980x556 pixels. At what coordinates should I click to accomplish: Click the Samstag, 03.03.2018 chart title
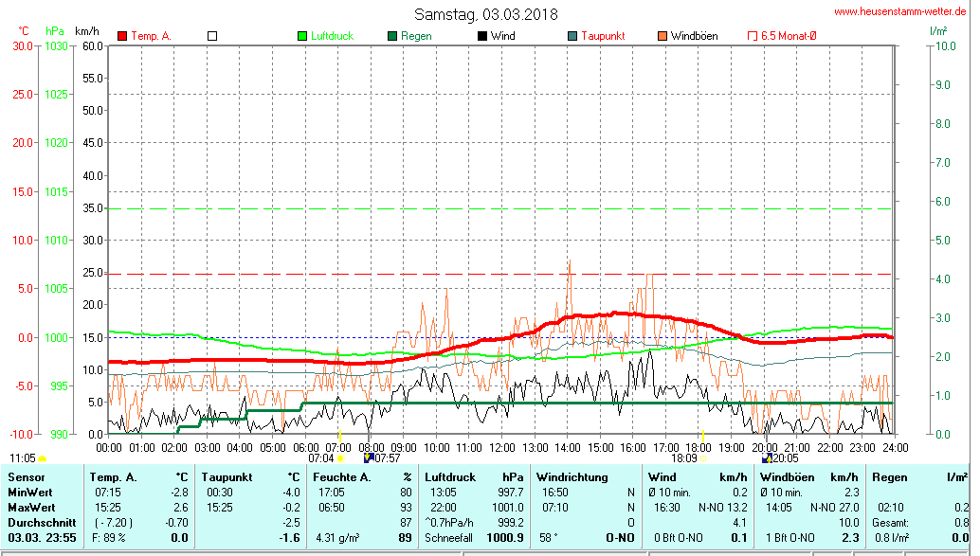486,14
